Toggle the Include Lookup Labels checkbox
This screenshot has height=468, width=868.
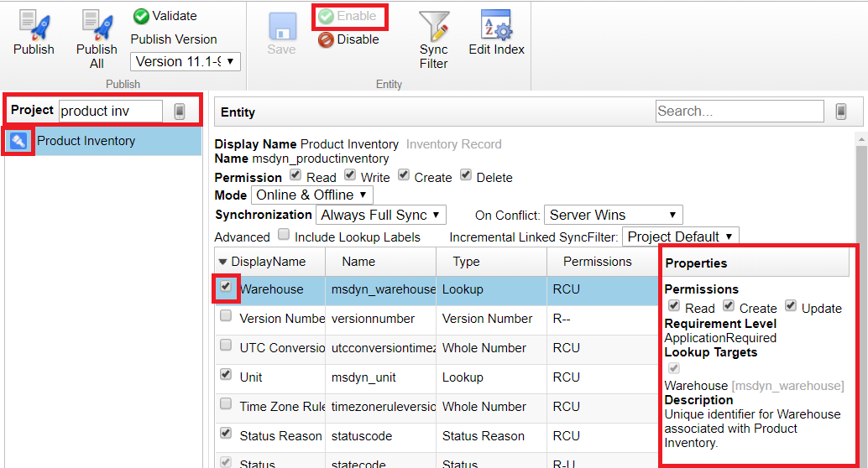click(284, 236)
